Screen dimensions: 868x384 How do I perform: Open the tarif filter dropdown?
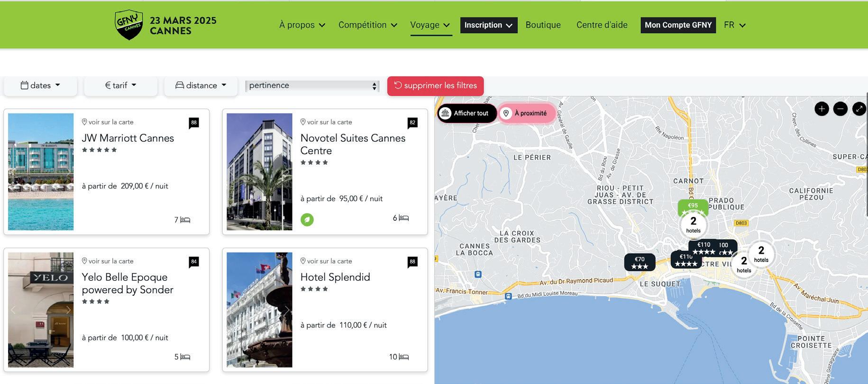(x=120, y=85)
